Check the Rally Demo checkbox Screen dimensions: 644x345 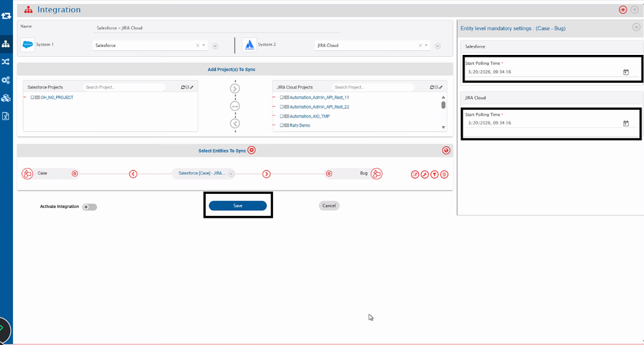[x=282, y=125]
